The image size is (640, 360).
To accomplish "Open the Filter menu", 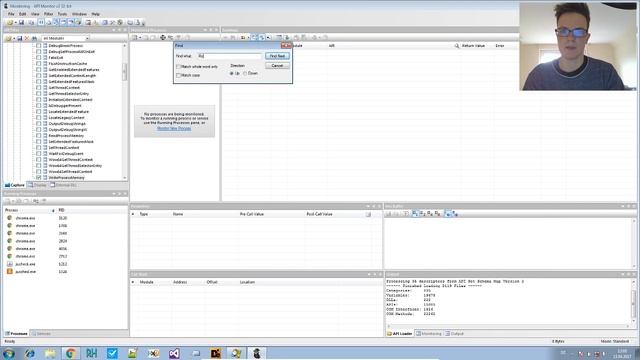I will [48, 14].
